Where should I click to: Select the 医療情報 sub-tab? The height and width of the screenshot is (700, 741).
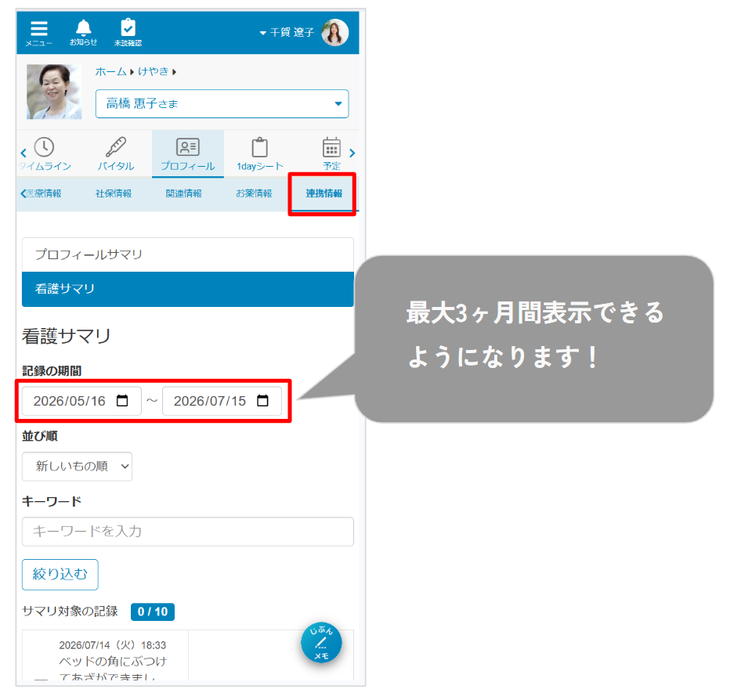point(43,193)
